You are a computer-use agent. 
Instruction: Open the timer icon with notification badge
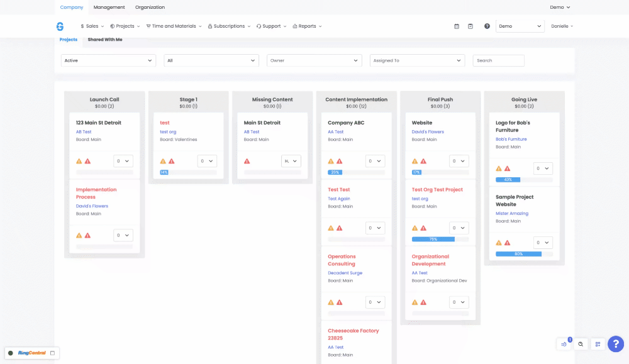coord(564,344)
